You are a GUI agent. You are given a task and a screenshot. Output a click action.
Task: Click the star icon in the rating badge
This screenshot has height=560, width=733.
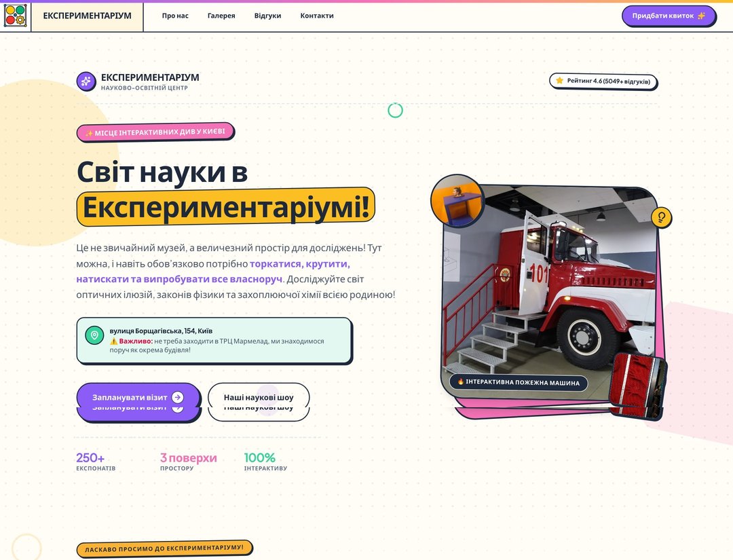pos(559,80)
